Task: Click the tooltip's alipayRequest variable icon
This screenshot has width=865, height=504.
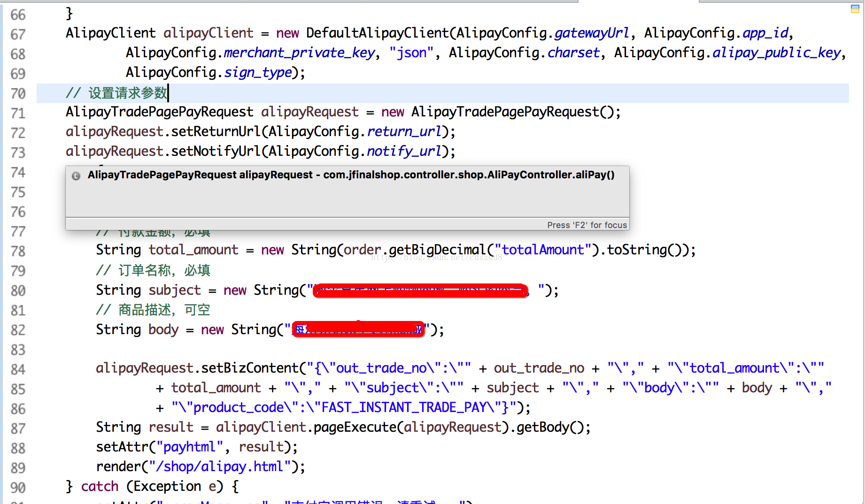Action: [x=76, y=176]
